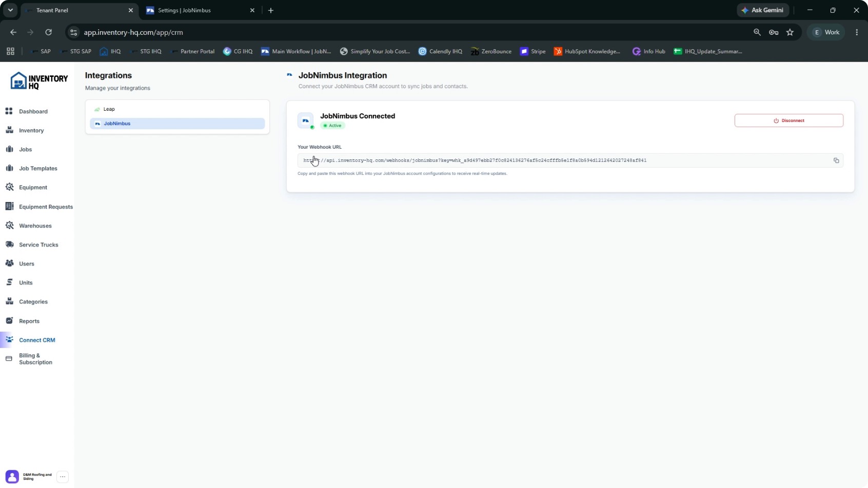Click the Inventory sidebar icon
The height and width of the screenshot is (488, 868).
(x=9, y=130)
